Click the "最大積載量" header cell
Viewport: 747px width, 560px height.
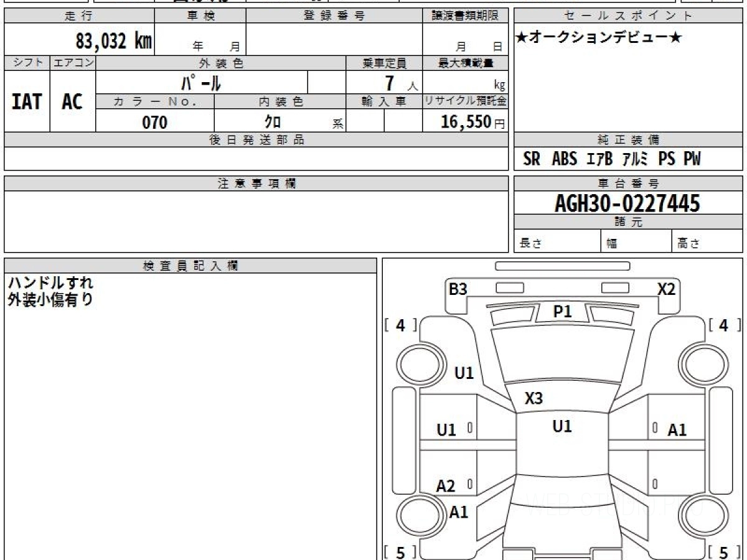(x=465, y=63)
